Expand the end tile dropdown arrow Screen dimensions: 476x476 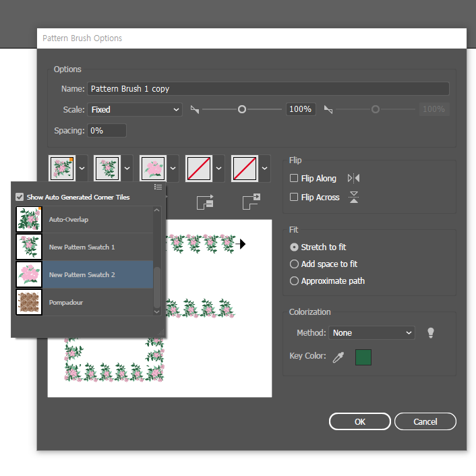(x=265, y=169)
